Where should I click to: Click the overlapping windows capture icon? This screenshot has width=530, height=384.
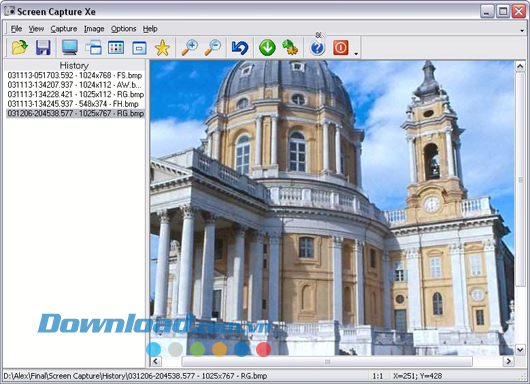(x=93, y=47)
